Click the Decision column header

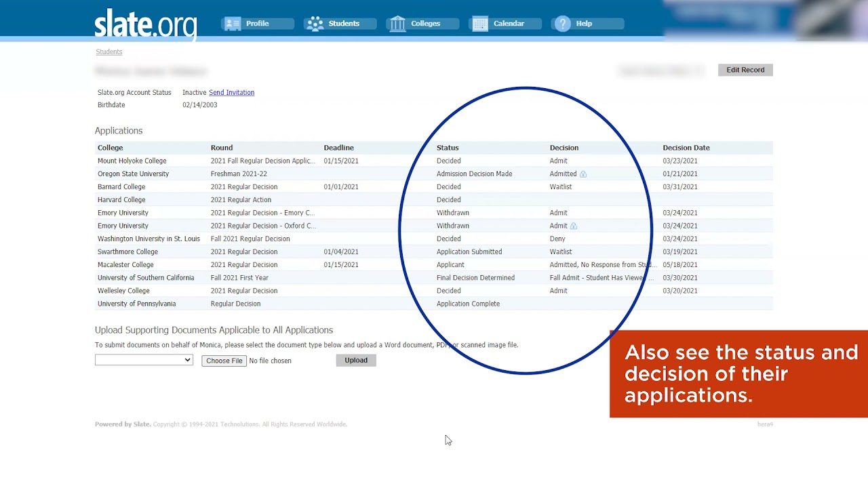pyautogui.click(x=564, y=148)
